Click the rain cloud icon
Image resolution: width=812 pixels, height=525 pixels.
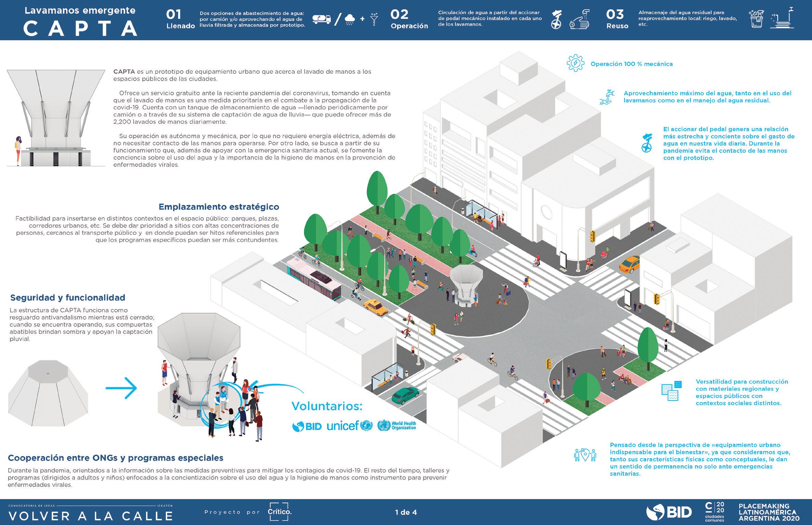click(350, 19)
